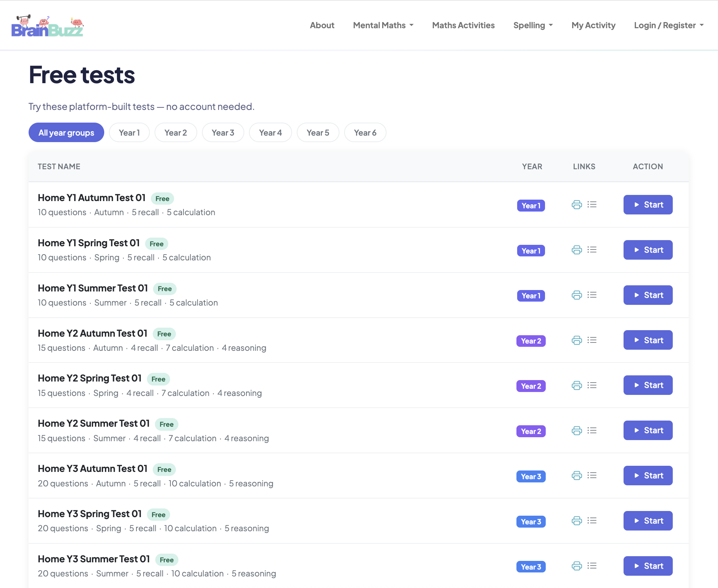
Task: Click the BrainBuzz logo
Action: [47, 26]
